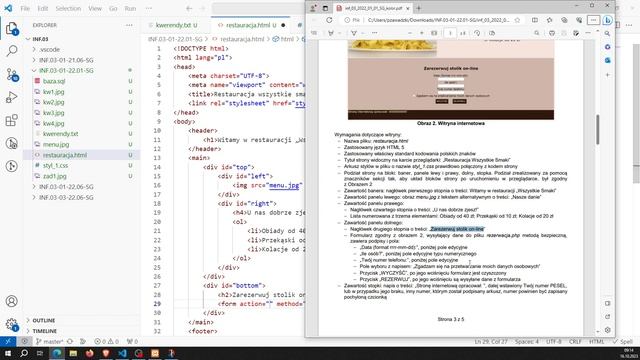Click the Explorer panel more actions ellipsis

click(129, 25)
